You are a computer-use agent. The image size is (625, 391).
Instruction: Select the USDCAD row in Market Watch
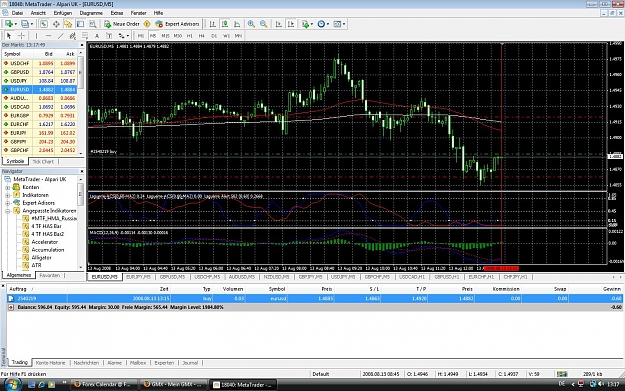(x=39, y=107)
